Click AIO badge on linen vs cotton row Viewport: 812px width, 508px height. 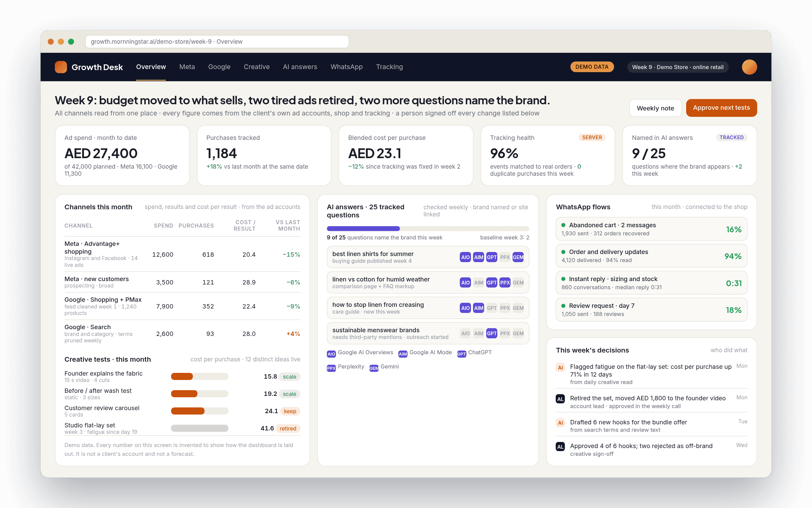point(465,282)
